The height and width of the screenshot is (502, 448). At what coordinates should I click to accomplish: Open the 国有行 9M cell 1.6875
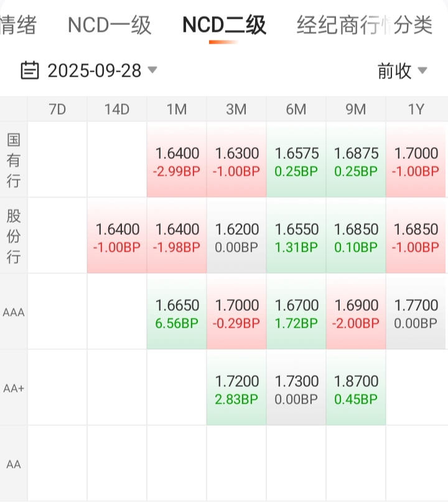[356, 161]
